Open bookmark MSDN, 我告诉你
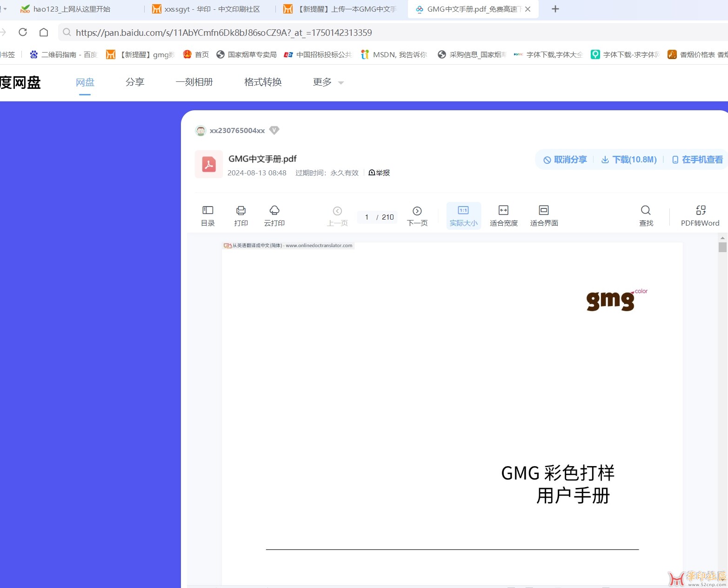Screen dimensions: 728x588 (394, 55)
